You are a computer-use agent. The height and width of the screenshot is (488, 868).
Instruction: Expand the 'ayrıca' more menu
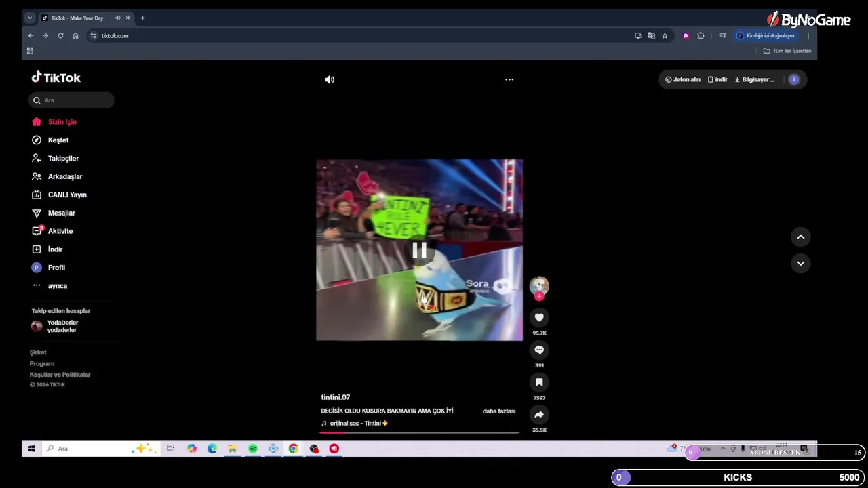coord(50,286)
